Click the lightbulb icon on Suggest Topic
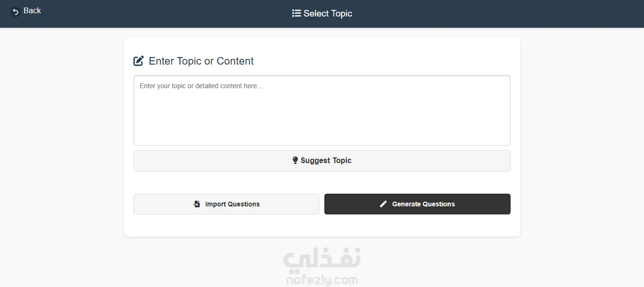This screenshot has height=287, width=644. click(x=295, y=160)
